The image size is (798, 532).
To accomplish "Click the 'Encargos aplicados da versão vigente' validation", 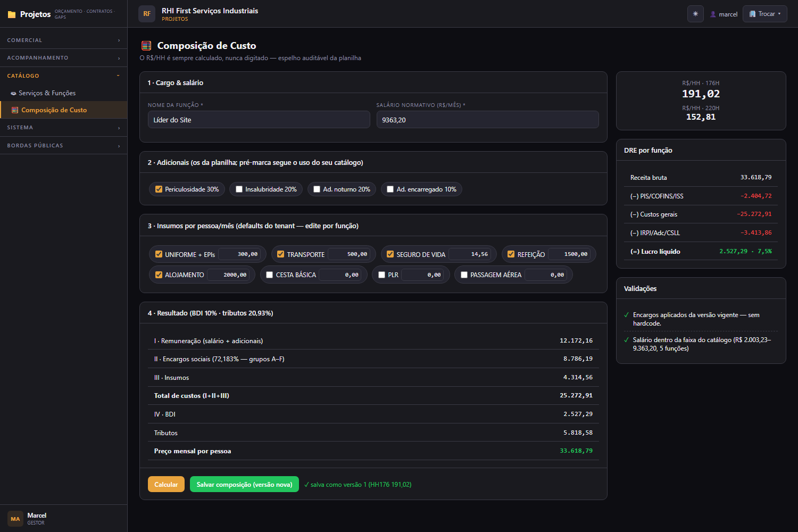I will click(701, 319).
